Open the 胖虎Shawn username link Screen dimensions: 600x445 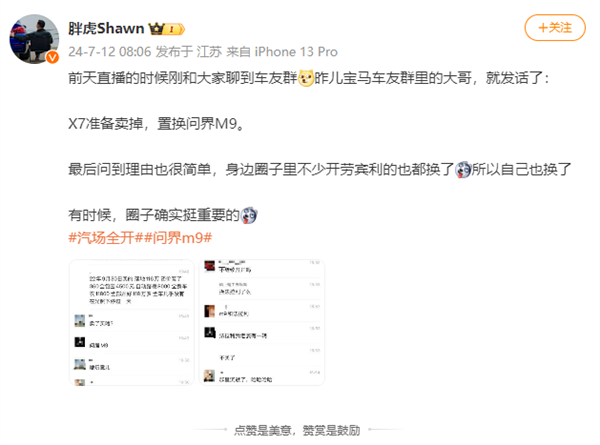tap(106, 28)
